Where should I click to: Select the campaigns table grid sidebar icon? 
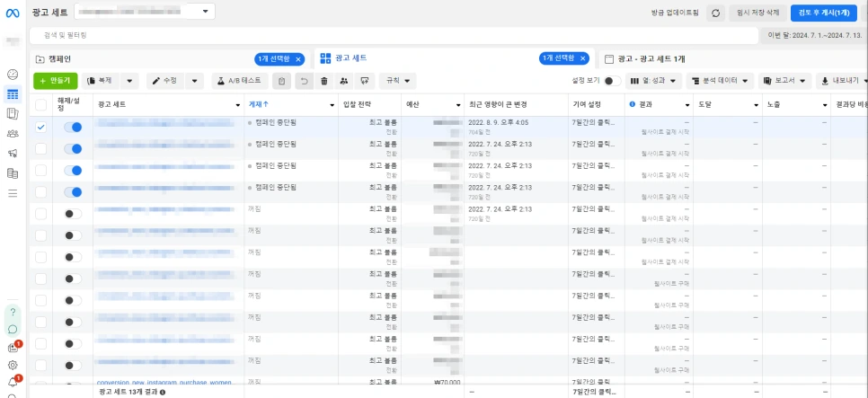[13, 94]
